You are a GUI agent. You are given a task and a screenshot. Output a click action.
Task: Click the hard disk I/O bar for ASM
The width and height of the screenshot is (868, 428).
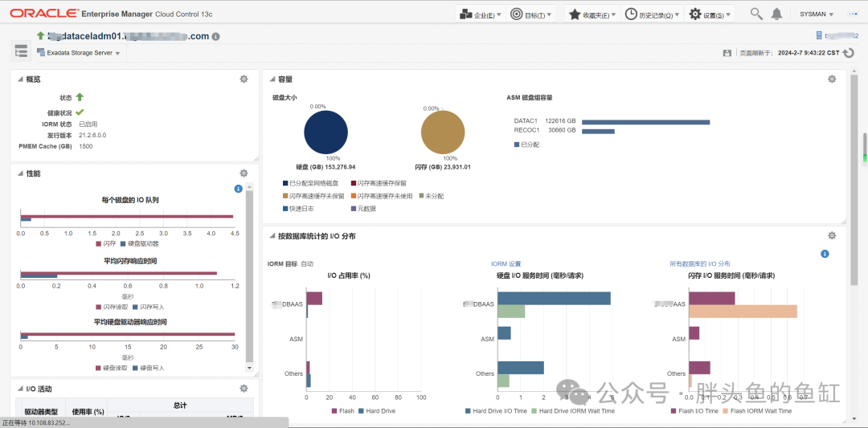pos(504,333)
